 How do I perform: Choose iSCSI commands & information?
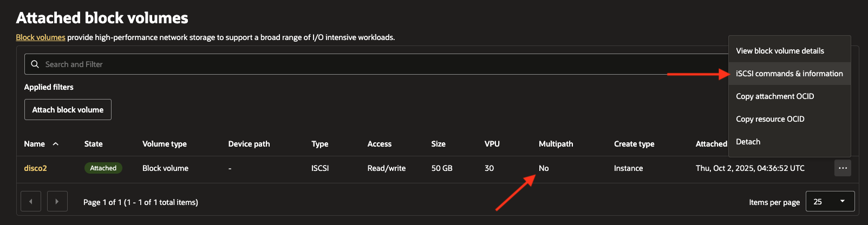(x=789, y=74)
